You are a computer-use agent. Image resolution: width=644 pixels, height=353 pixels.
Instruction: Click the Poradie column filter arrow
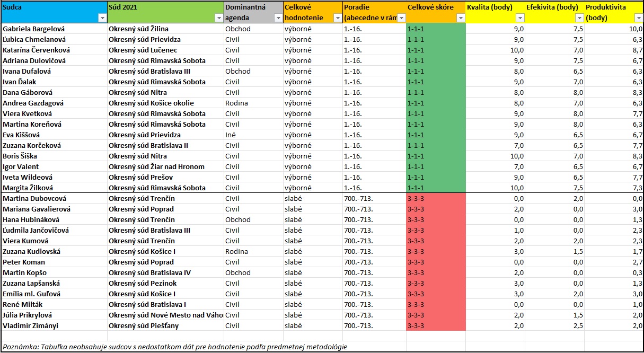coord(401,18)
